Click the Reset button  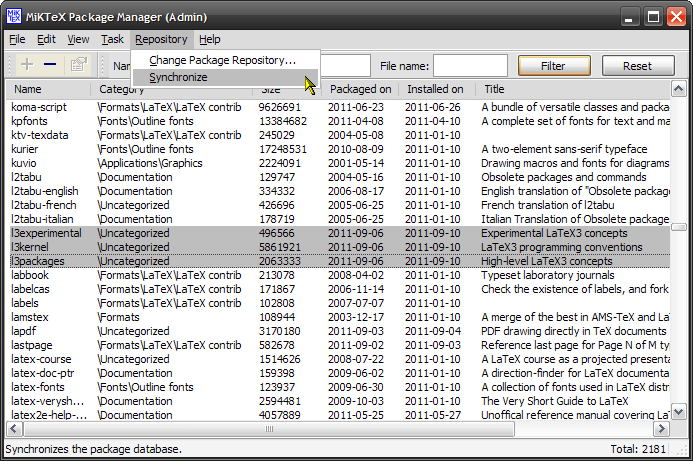coord(638,66)
